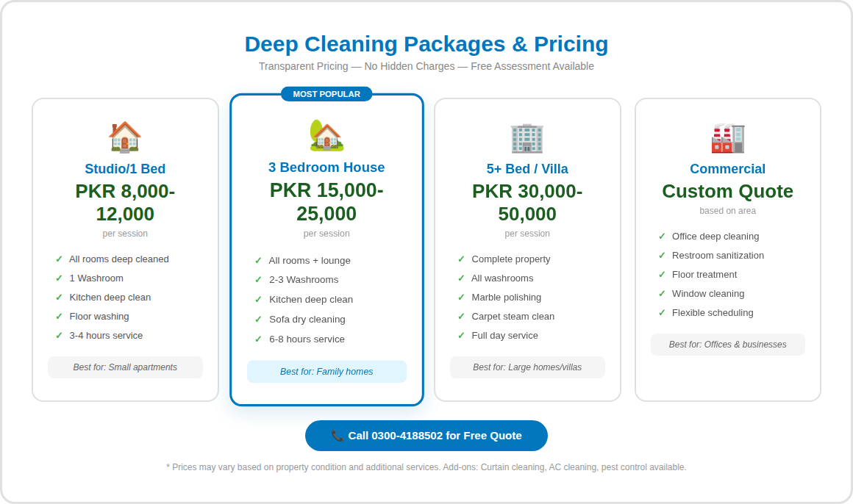853x504 pixels.
Task: Click the checkmark beside Kitchen deep clean
Action: pos(59,297)
